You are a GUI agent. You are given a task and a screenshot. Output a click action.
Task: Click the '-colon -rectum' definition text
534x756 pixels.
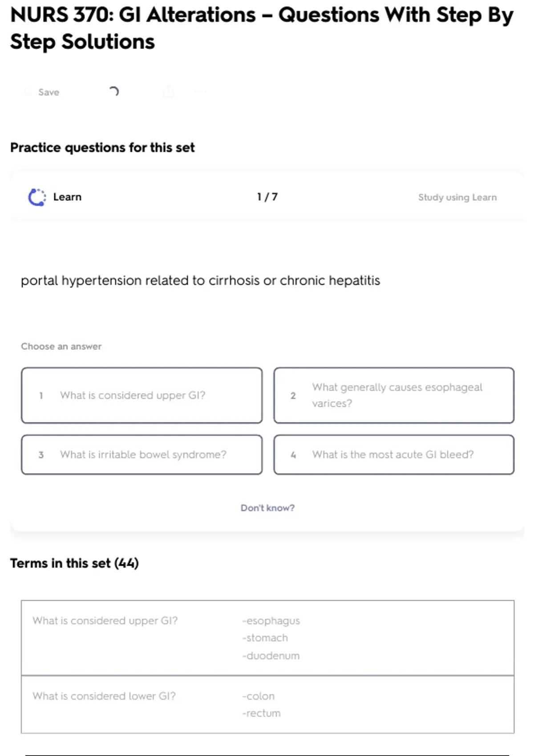tap(261, 704)
